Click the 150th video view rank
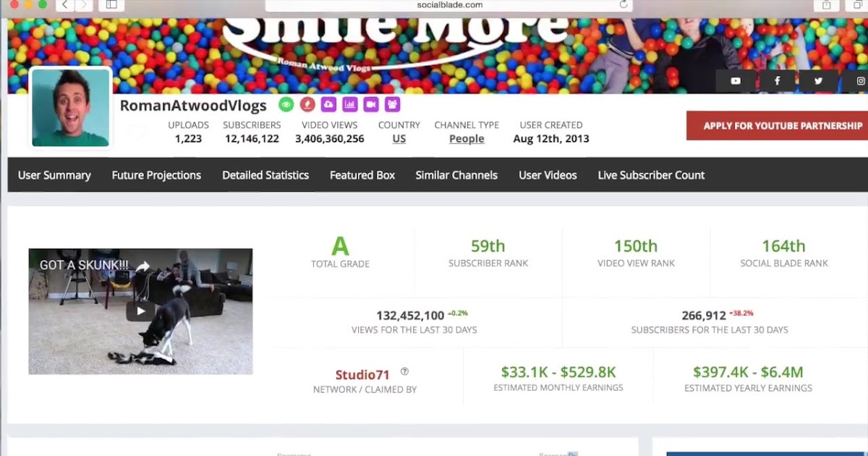Viewport: 868px width, 456px height. tap(636, 246)
